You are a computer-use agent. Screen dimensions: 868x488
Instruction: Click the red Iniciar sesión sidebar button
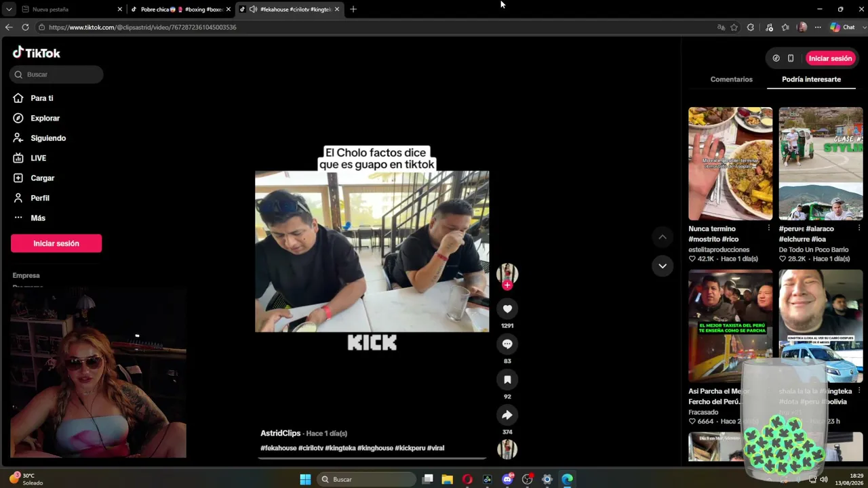tap(56, 243)
